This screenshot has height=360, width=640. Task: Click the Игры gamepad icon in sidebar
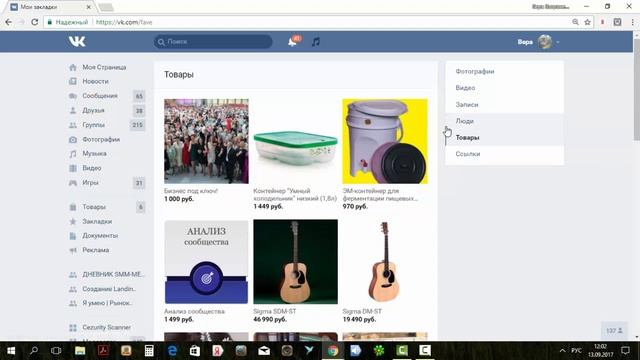click(73, 183)
